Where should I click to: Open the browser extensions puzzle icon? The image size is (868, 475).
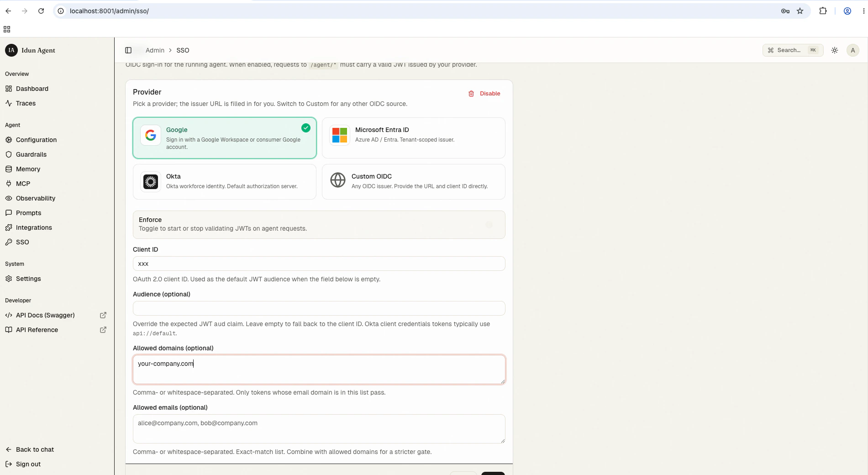tap(823, 11)
